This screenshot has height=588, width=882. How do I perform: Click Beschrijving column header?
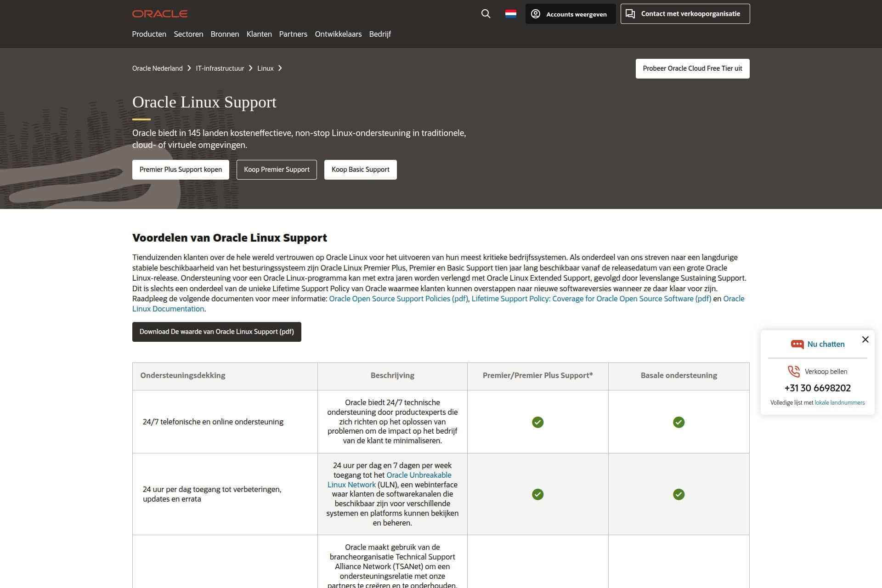(x=392, y=376)
